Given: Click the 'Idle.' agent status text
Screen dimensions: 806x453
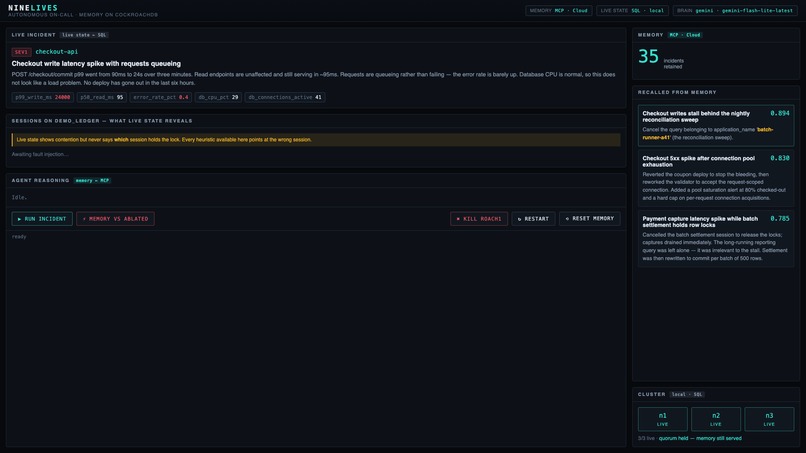Looking at the screenshot, I should 20,197.
